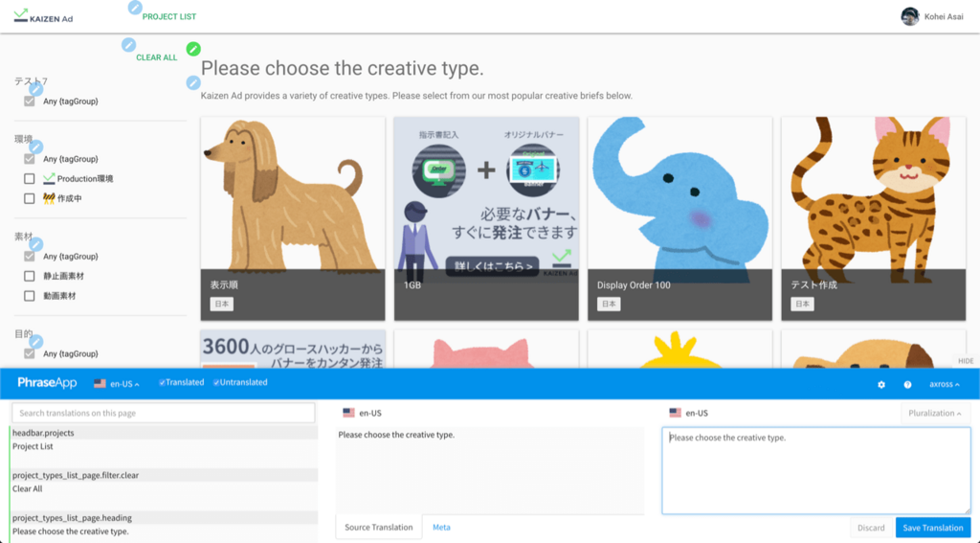980x543 pixels.
Task: Click 日本 tag on テスト作成 card
Action: click(x=803, y=304)
